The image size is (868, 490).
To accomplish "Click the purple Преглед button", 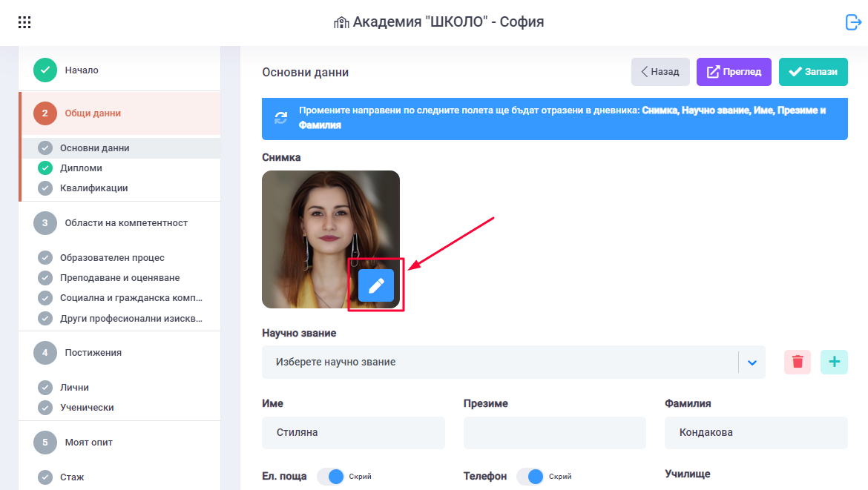I will pos(734,72).
